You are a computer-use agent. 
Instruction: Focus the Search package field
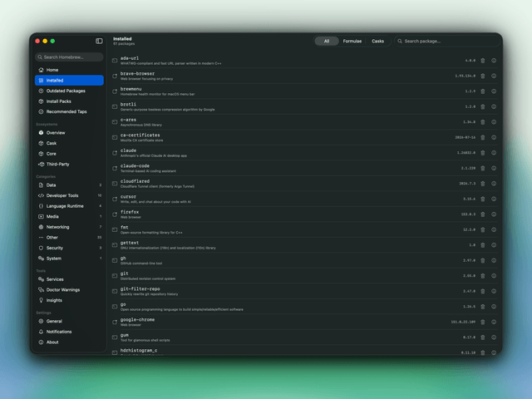446,41
